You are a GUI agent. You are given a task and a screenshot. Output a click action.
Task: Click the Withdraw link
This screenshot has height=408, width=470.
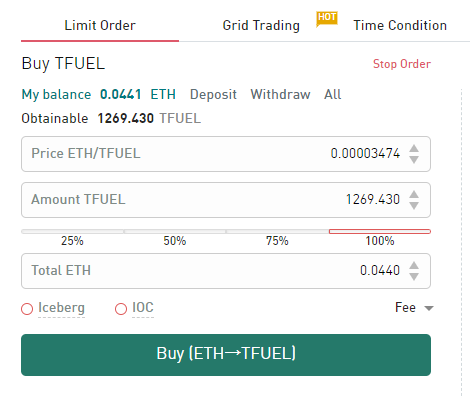tap(280, 94)
